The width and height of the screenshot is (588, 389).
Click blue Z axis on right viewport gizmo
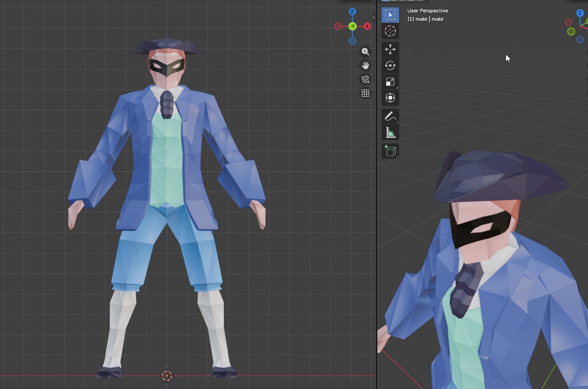[x=580, y=13]
